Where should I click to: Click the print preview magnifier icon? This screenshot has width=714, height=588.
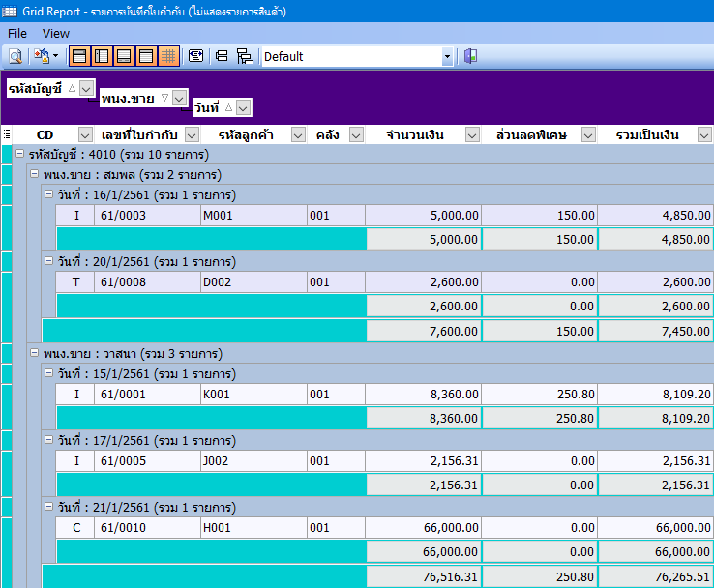15,56
